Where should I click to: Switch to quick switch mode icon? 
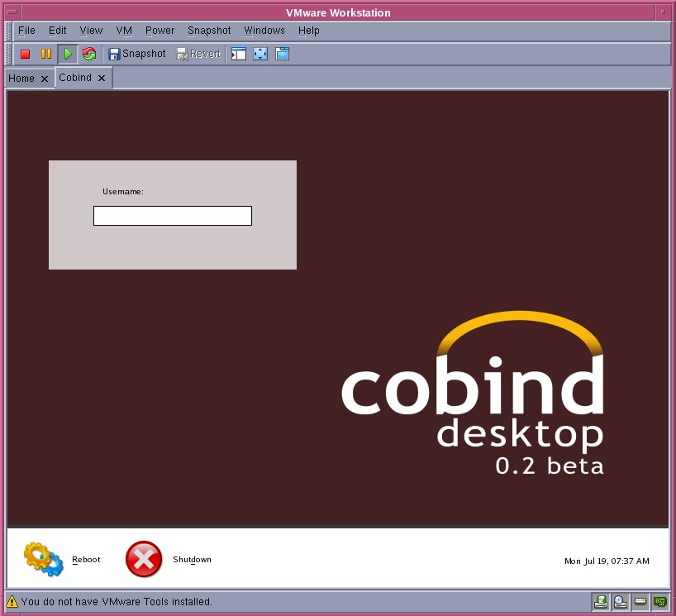point(282,54)
